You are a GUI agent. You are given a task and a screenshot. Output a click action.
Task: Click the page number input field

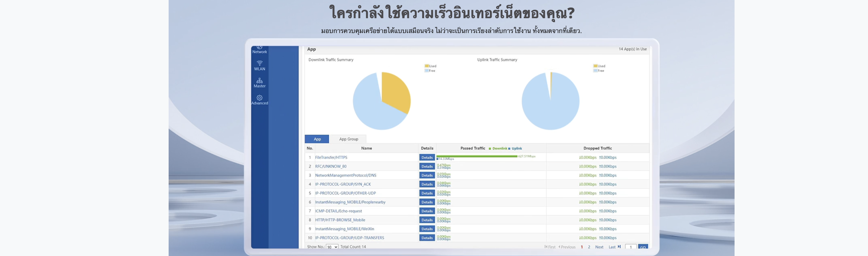click(x=631, y=247)
